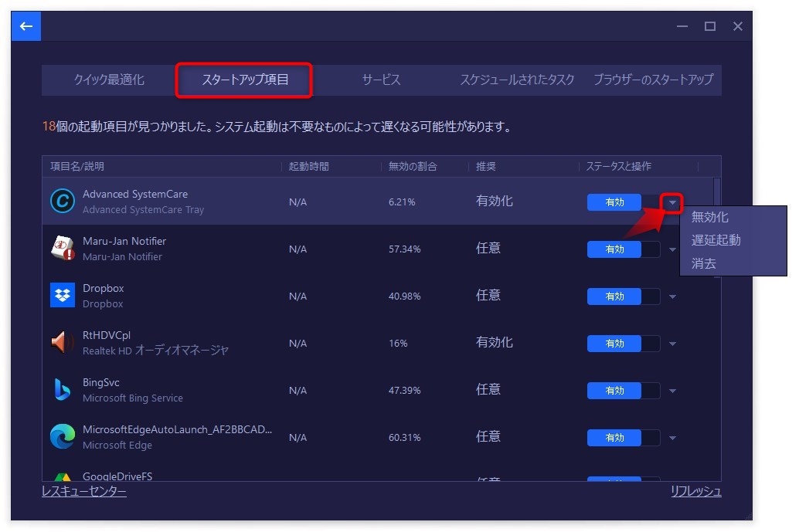799x532 pixels.
Task: Open the サービス tab
Action: (381, 80)
